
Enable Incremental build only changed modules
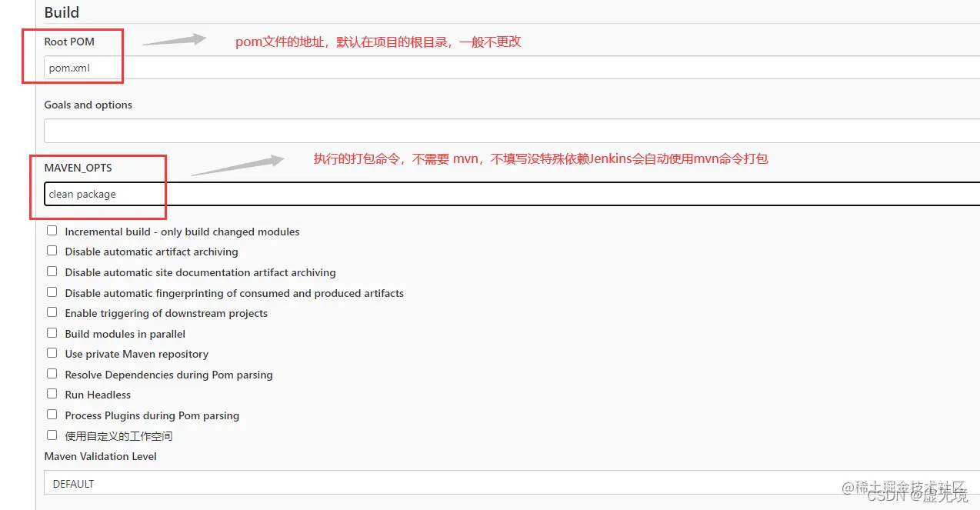coord(52,231)
